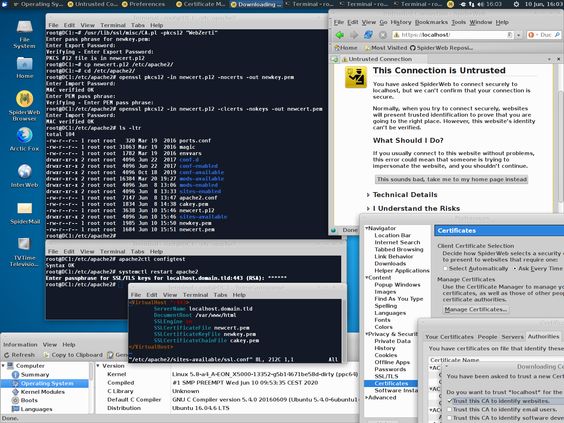The image size is (564, 423).
Task: Select the Select Automatically radio option
Action: point(446,268)
